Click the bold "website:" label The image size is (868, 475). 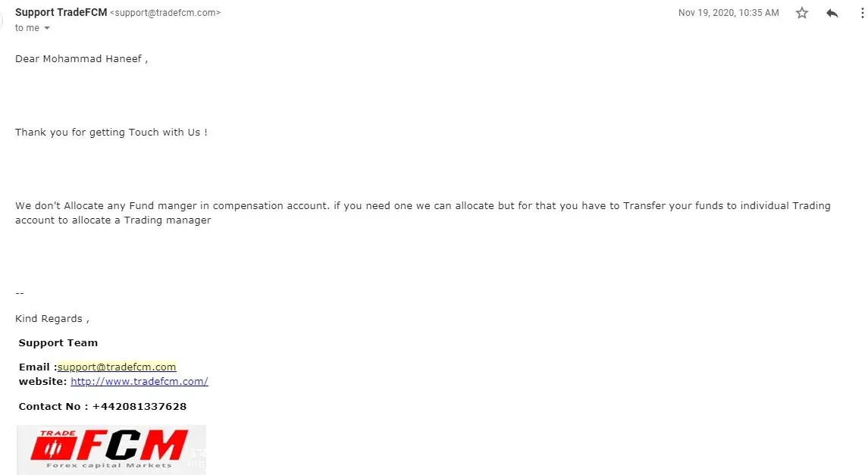[x=42, y=381]
